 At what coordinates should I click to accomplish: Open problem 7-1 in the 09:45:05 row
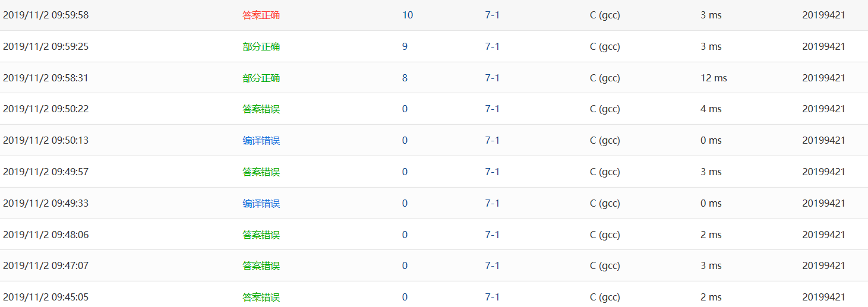(x=492, y=297)
